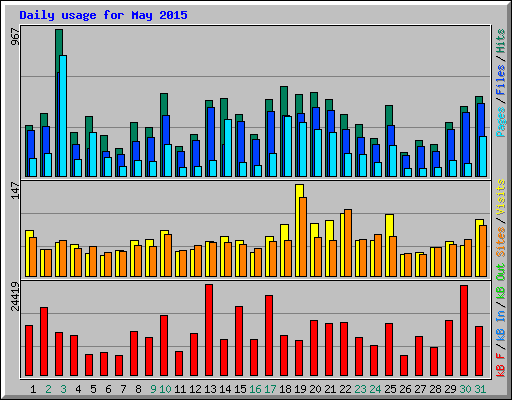Click the 147 visits axis value

pyautogui.click(x=15, y=191)
